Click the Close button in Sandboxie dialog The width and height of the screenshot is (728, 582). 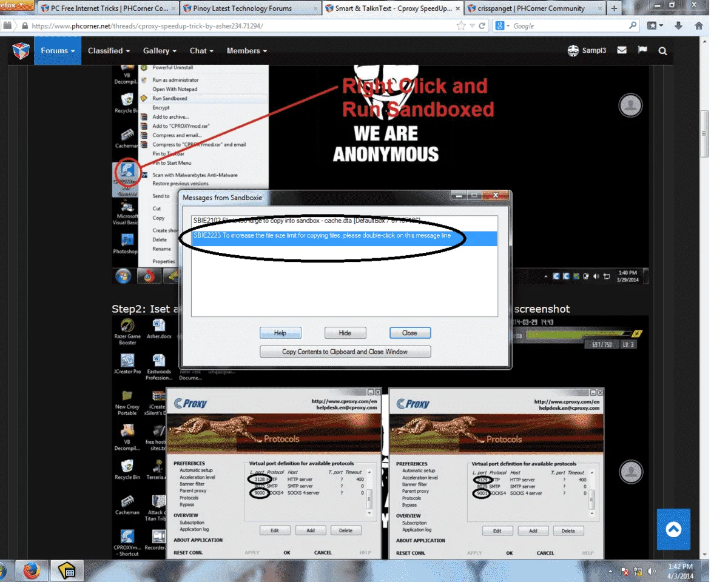coord(409,333)
